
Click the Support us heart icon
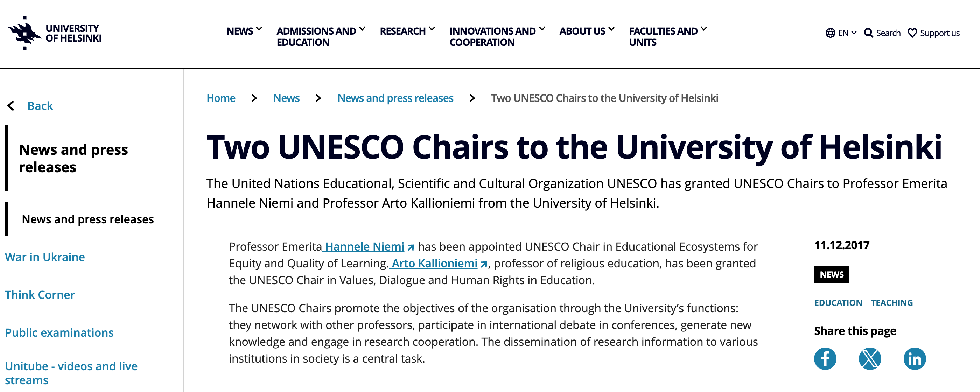(912, 33)
